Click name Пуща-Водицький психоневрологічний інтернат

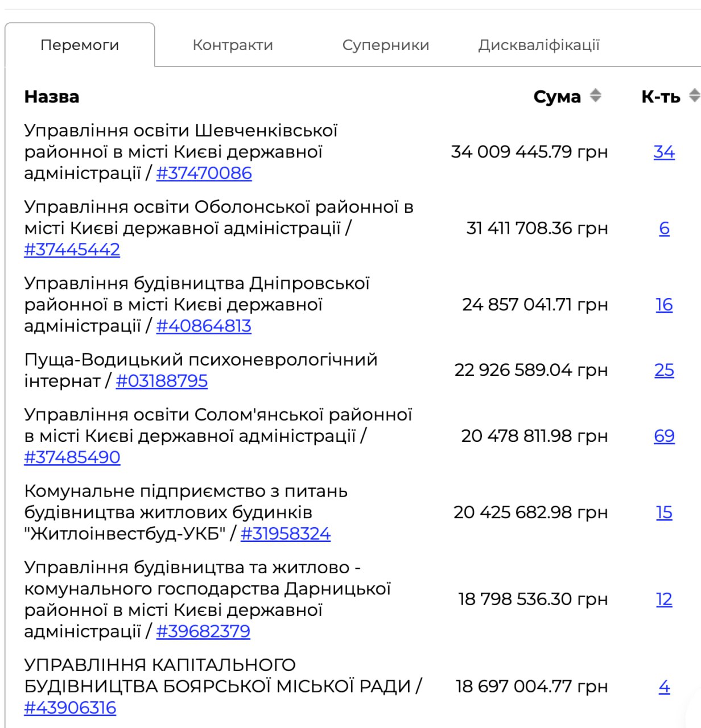(201, 370)
